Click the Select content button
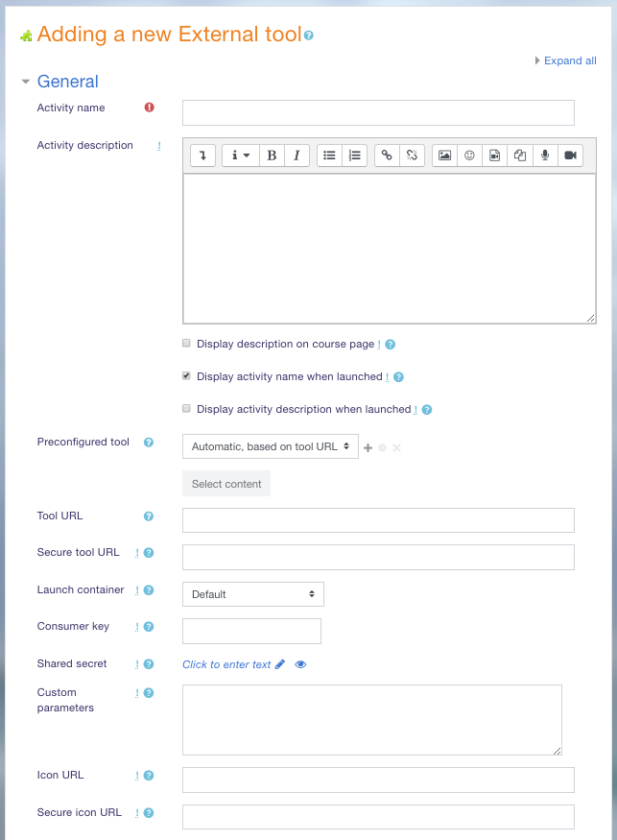 226,484
